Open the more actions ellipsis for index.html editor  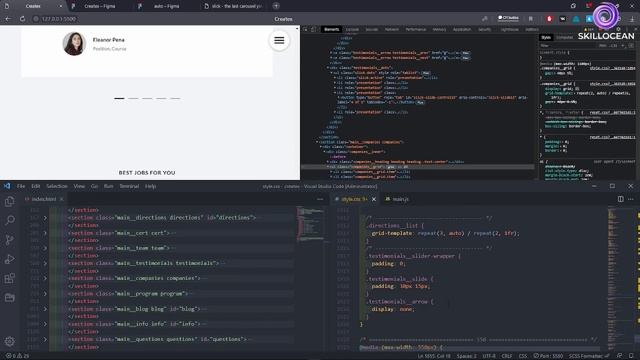pos(320,199)
